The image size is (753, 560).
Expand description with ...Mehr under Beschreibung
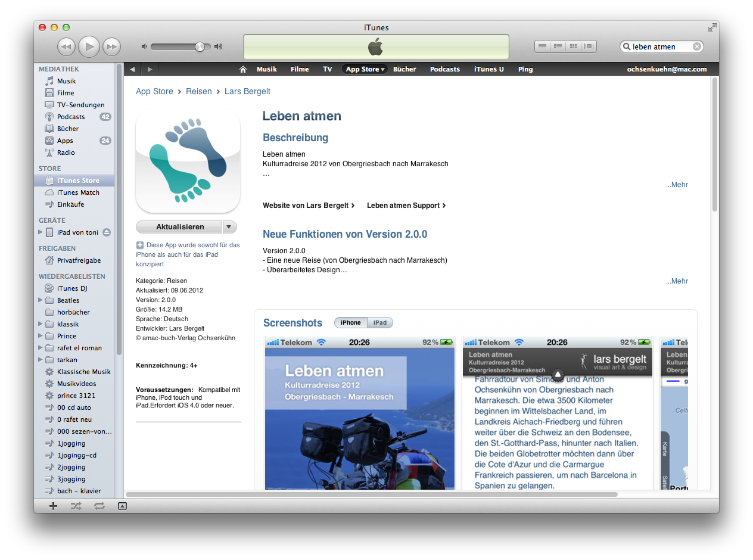click(x=677, y=185)
